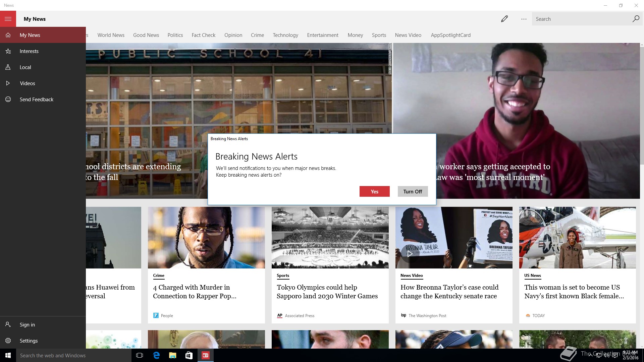The width and height of the screenshot is (644, 362).
Task: Click the US News category link
Action: pyautogui.click(x=532, y=276)
